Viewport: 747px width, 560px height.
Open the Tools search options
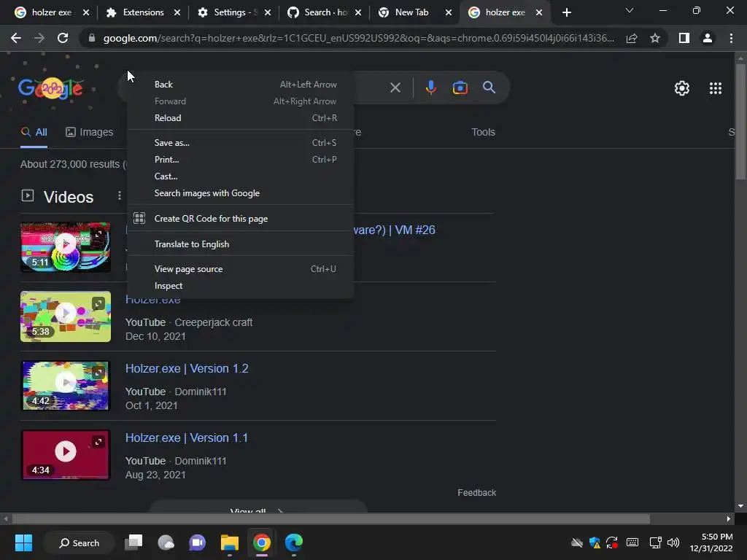pos(483,132)
